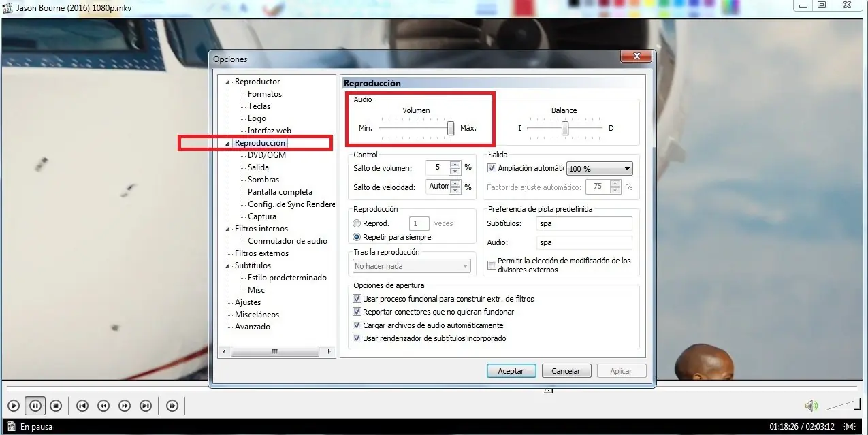This screenshot has height=435, width=868.
Task: Click the tree scrollbar's right arrow
Action: [x=331, y=352]
